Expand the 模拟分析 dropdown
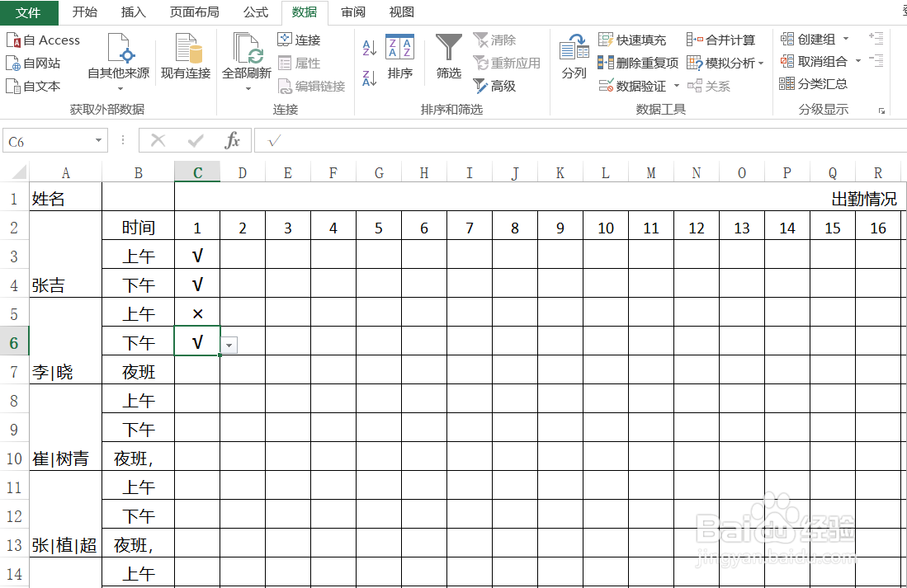The height and width of the screenshot is (588, 907). coord(762,62)
